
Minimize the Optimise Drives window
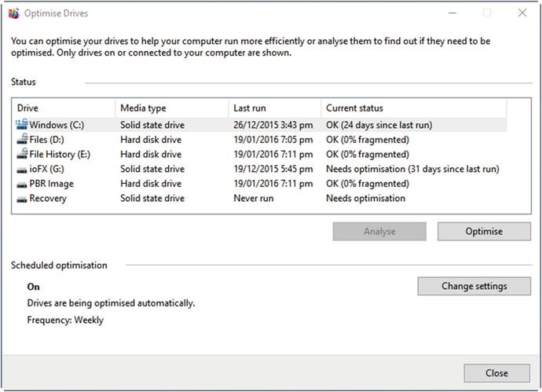coord(452,13)
